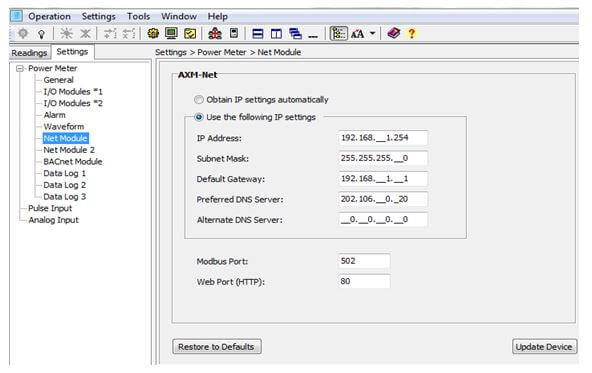Click the Web Port (HTTP) field

pos(364,282)
